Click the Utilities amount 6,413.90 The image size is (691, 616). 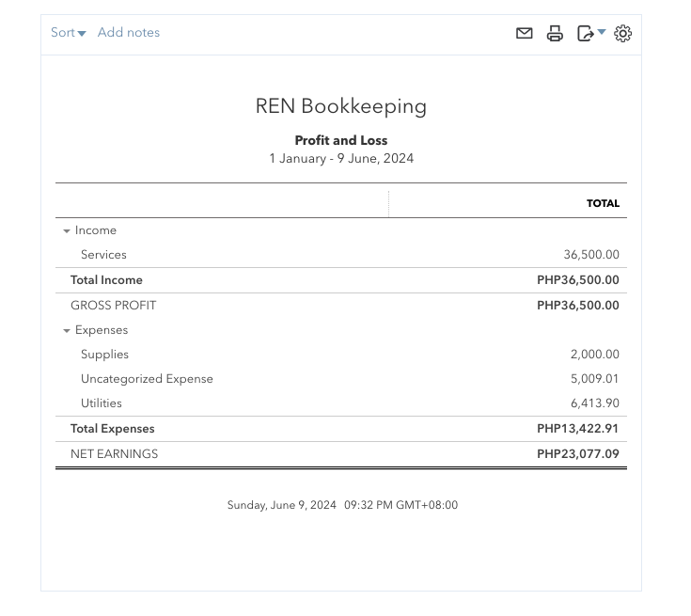click(x=594, y=403)
